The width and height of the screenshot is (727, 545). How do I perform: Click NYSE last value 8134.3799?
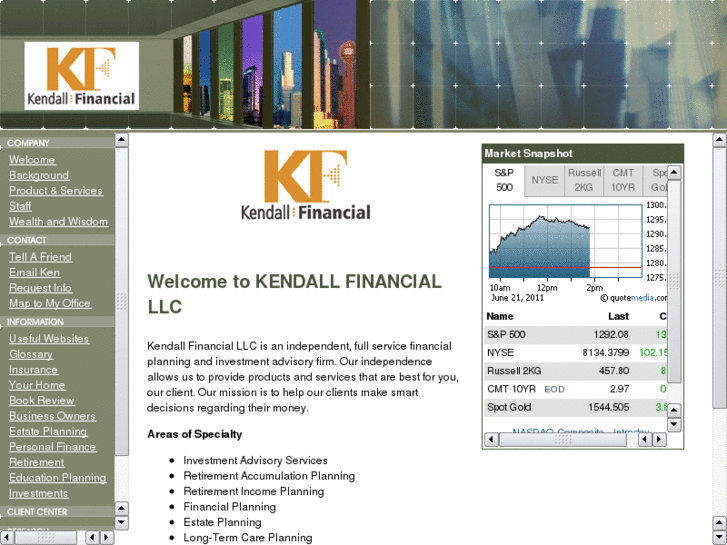click(x=606, y=353)
